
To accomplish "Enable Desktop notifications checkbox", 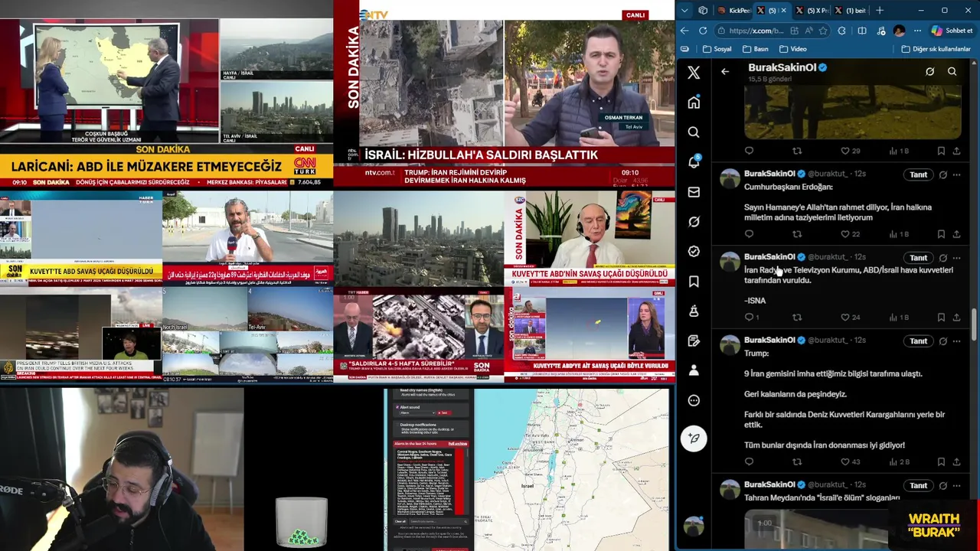I will (x=397, y=425).
